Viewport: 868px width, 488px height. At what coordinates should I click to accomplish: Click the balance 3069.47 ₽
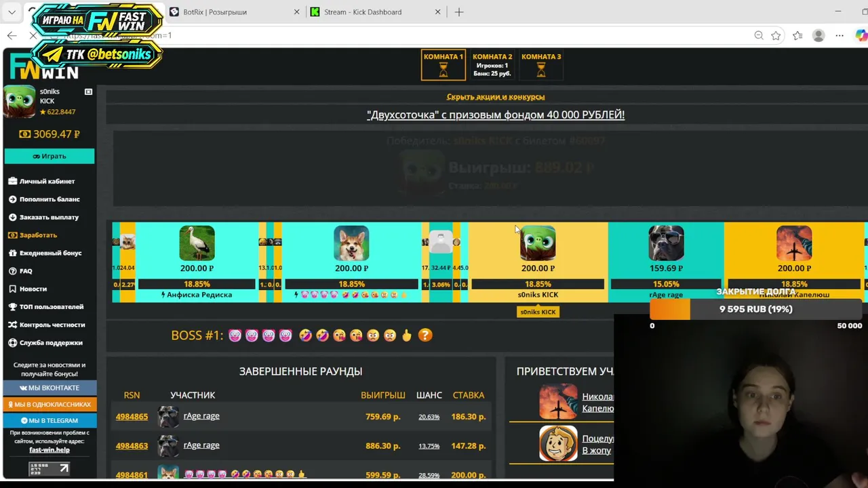coord(50,134)
